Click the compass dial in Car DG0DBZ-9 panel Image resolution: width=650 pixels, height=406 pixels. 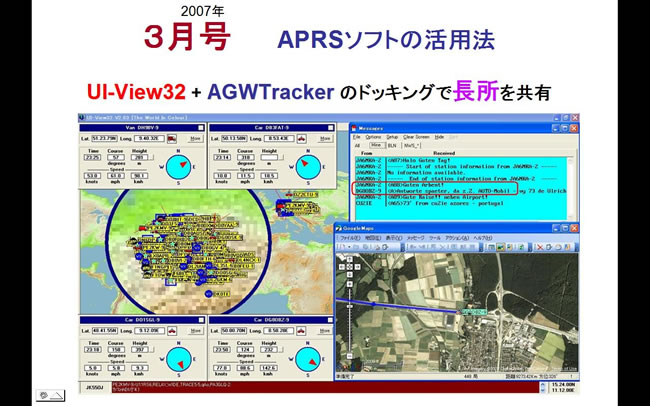click(308, 360)
